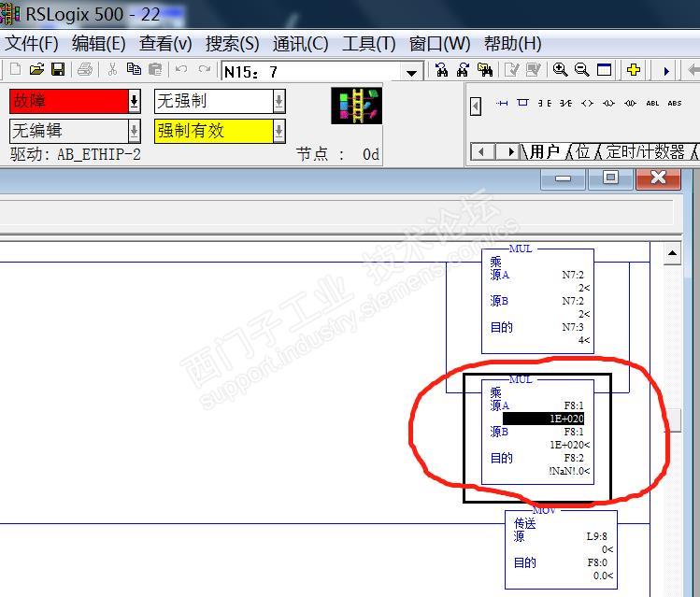
Task: Switch to the 定时/计数器 instruction tab
Action: 645,151
